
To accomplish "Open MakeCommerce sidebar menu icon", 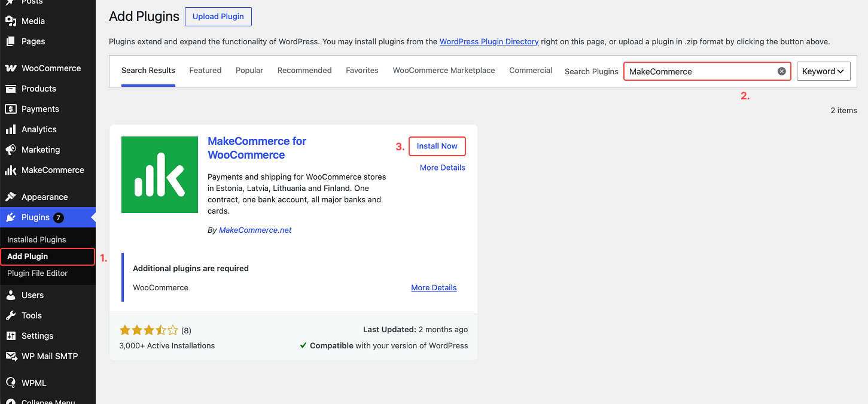I will 11,170.
